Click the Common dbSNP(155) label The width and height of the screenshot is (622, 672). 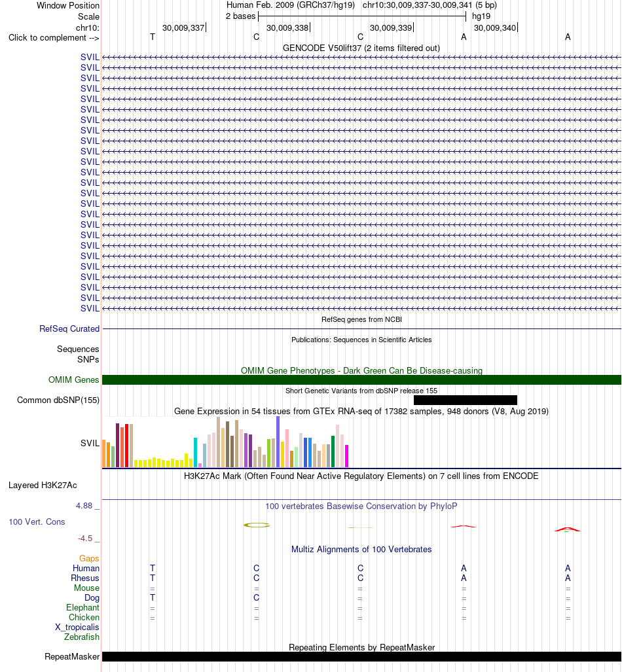coord(58,400)
